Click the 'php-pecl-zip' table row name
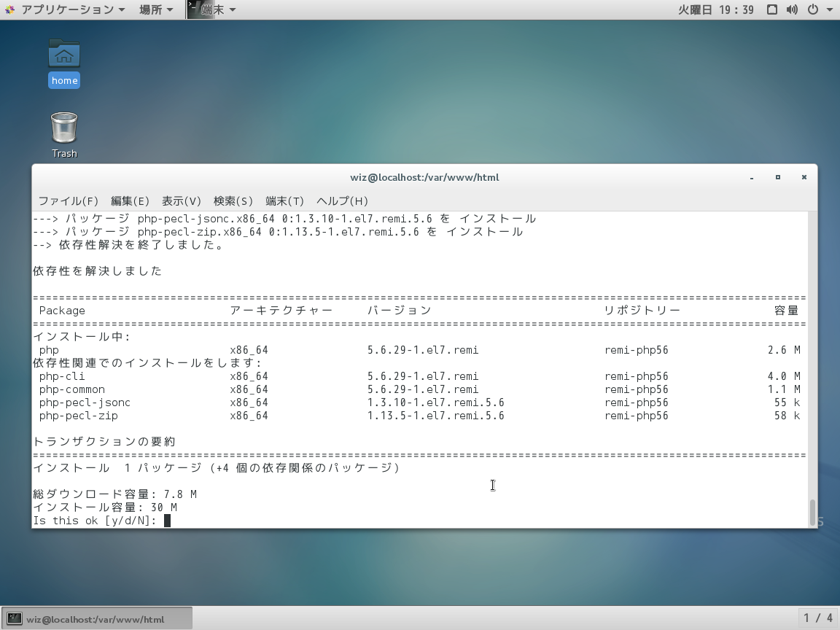 pos(78,415)
